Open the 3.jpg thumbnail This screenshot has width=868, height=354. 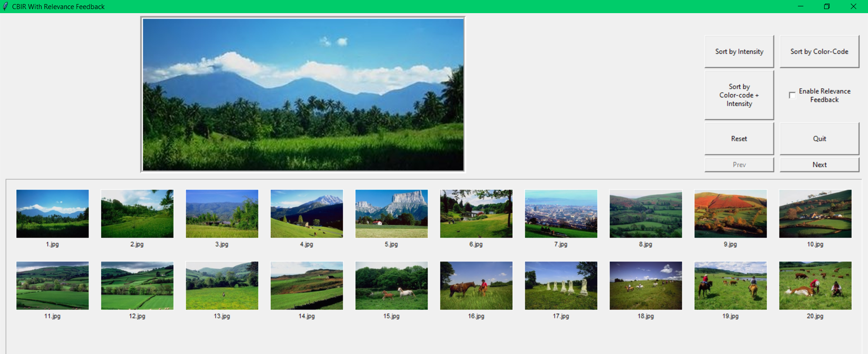(222, 214)
